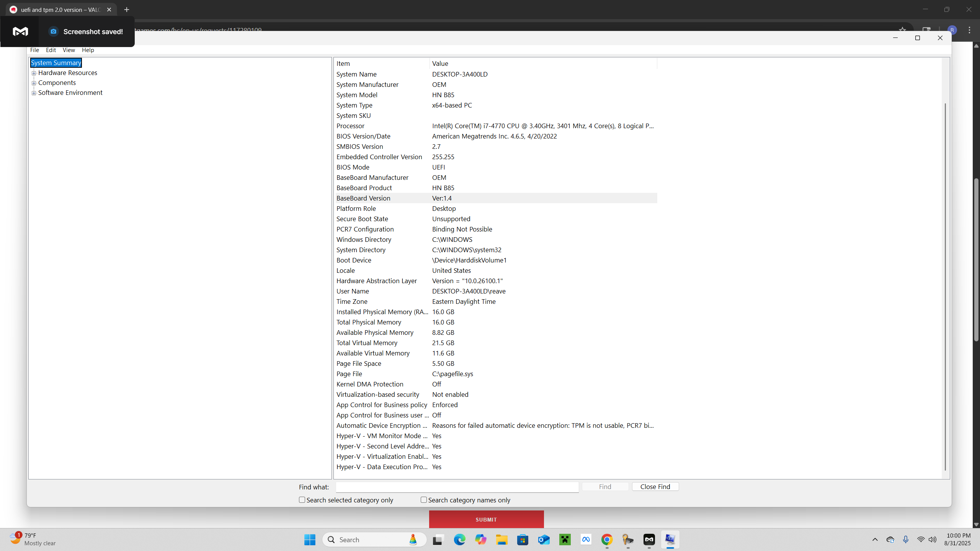The image size is (980, 551).
Task: Click the Find what text field
Action: [x=457, y=487]
